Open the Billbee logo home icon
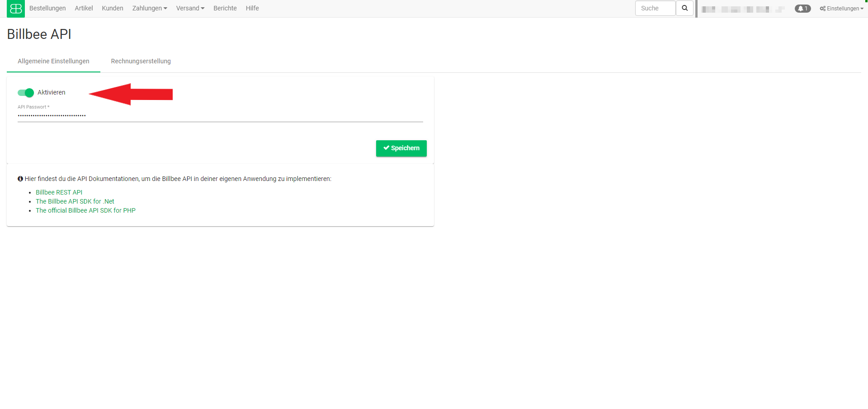The width and height of the screenshot is (868, 409). (x=16, y=9)
